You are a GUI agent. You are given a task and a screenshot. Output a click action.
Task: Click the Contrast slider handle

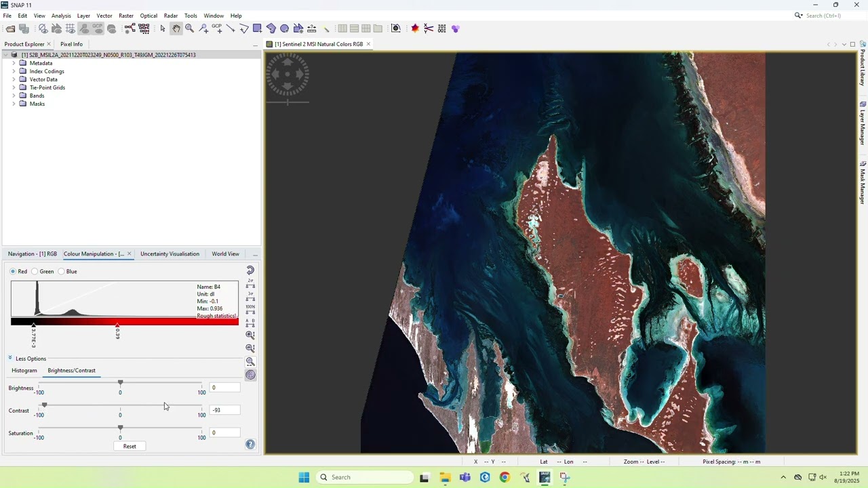[x=44, y=405]
